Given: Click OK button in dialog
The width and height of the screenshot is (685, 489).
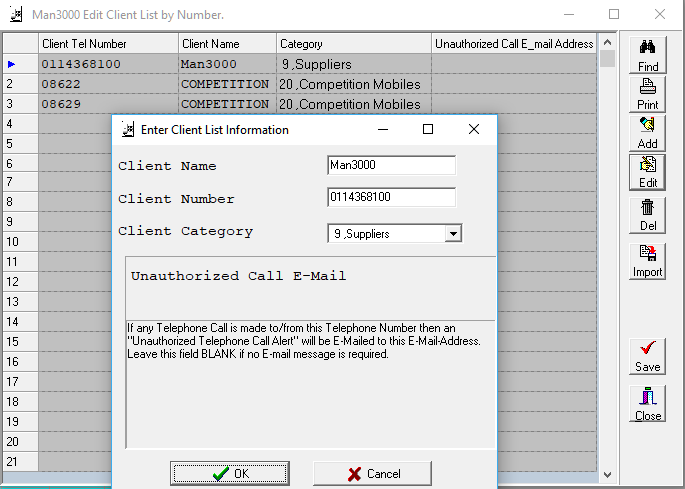Looking at the screenshot, I should point(229,473).
